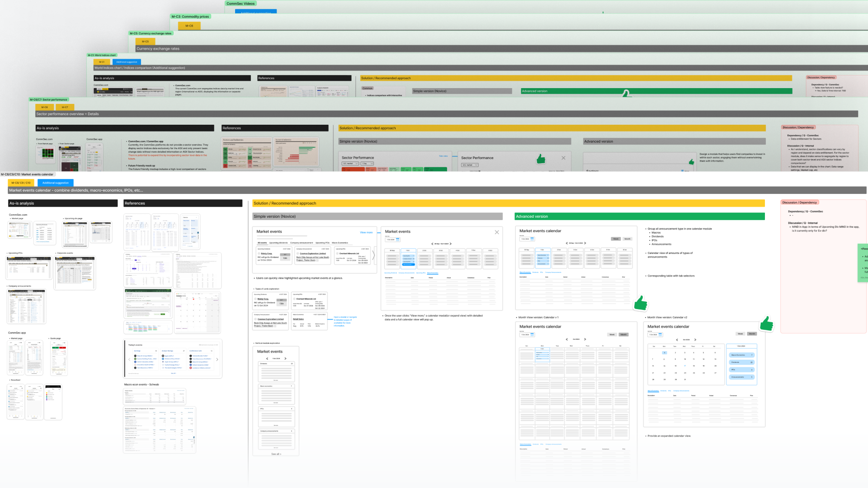Viewport: 868px width, 488px height.
Task: Click thumbs-up sticker on Sector Performance card
Action: tap(541, 159)
